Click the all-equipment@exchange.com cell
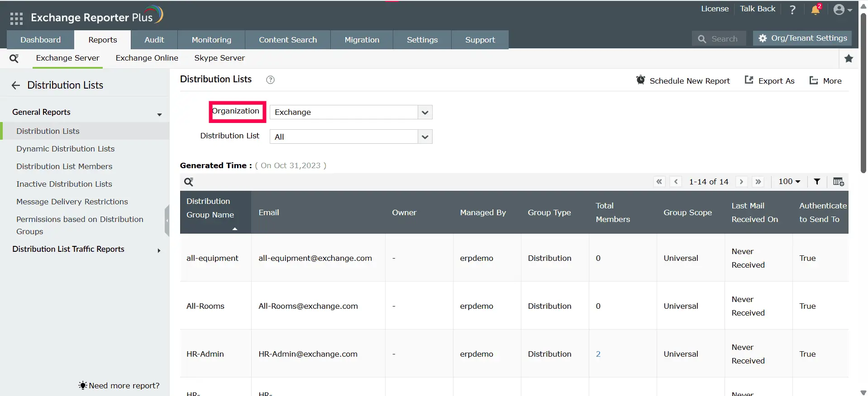The width and height of the screenshot is (868, 396). click(318, 258)
